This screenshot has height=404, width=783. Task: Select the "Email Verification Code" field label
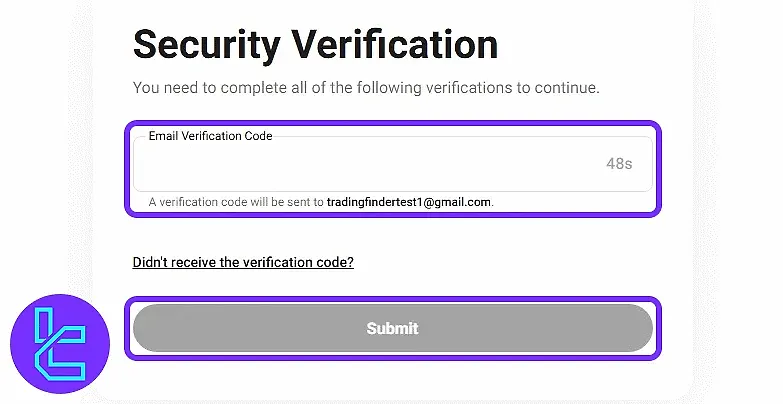[x=210, y=135]
